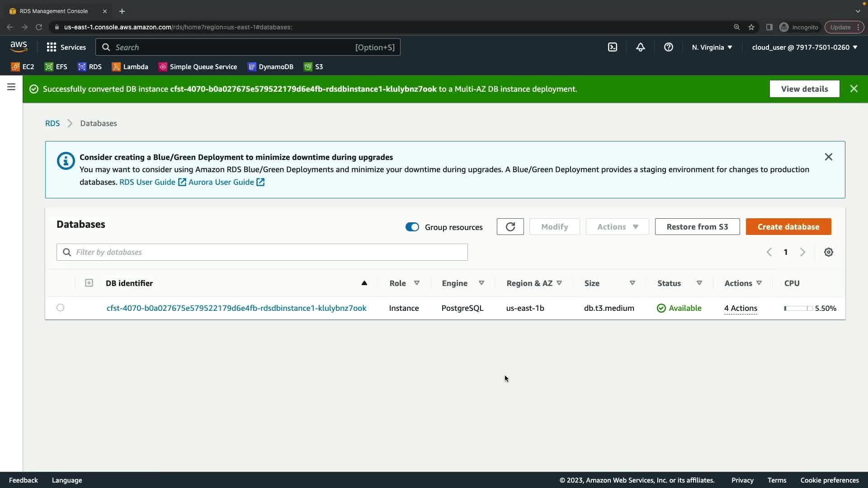This screenshot has width=868, height=488.
Task: Open the CloudShell terminal icon
Action: [x=613, y=47]
